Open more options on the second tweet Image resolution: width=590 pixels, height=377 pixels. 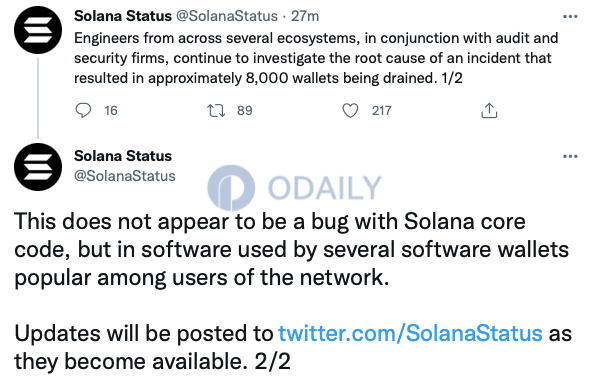[x=570, y=157]
